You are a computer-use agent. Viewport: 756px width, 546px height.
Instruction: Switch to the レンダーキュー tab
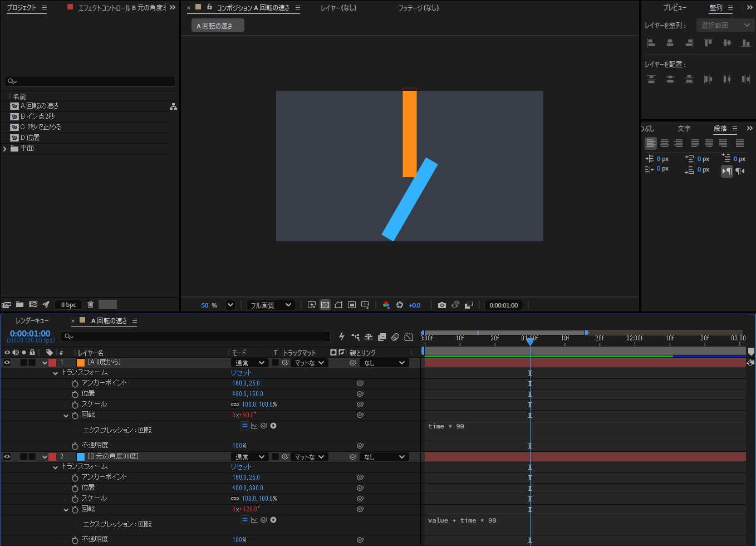pos(32,321)
